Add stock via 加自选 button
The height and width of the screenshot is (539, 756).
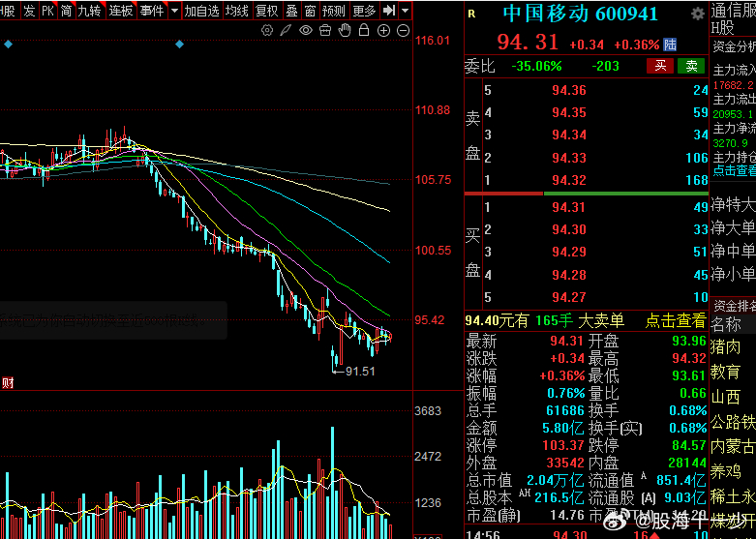point(201,11)
